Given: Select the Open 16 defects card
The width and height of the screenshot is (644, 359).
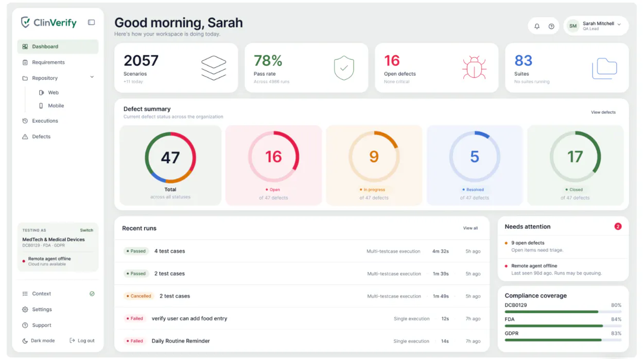Looking at the screenshot, I should tap(273, 165).
